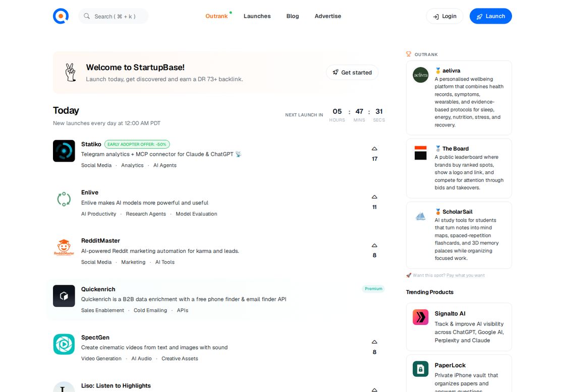
Task: Open the Enlive product title
Action: (90, 192)
